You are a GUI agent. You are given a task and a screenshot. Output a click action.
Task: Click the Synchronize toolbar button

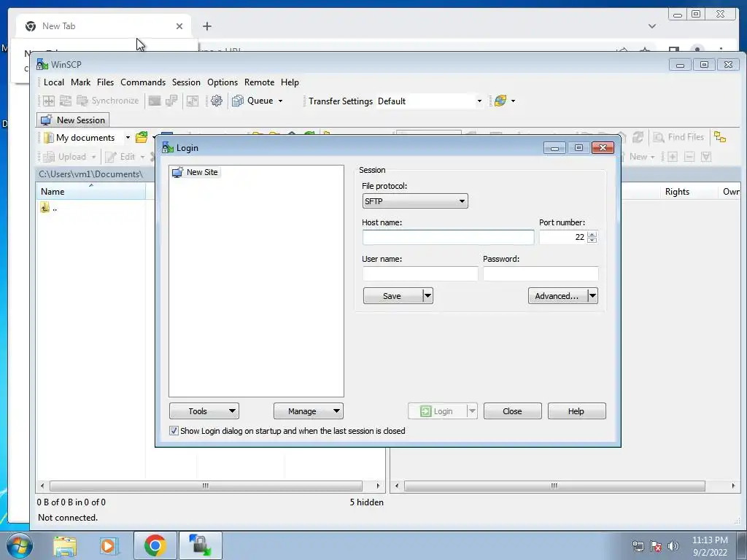coord(108,101)
